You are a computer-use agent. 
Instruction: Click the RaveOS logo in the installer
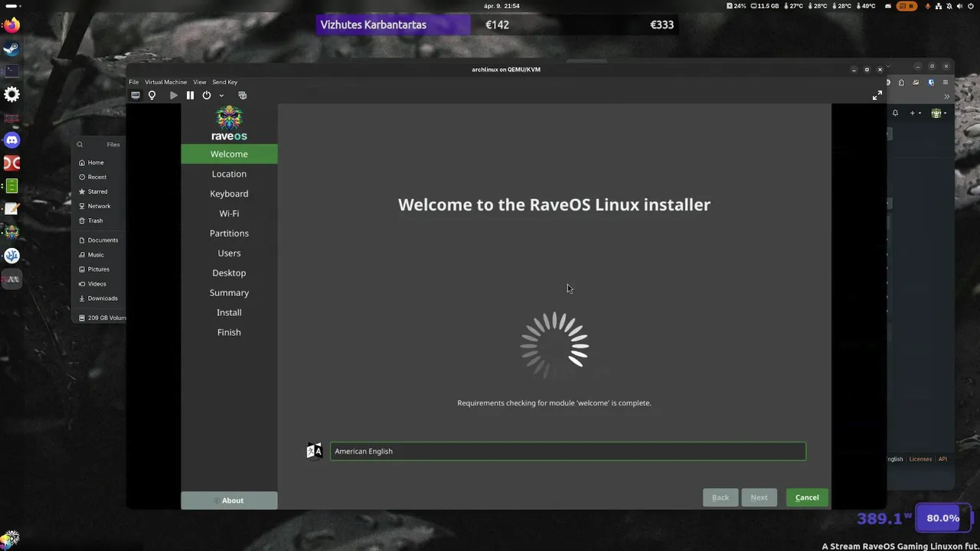(229, 123)
